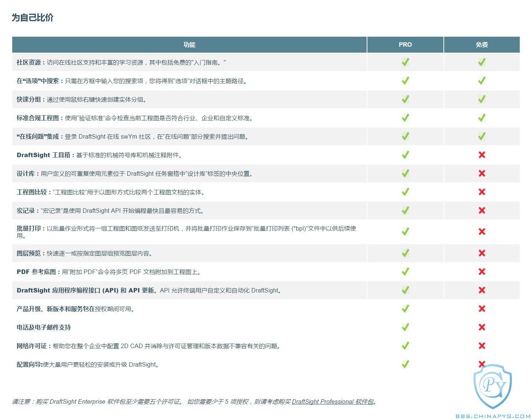Image resolution: width=532 pixels, height=420 pixels.
Task: Click the 宏记录 feature description
Action: pos(111,211)
